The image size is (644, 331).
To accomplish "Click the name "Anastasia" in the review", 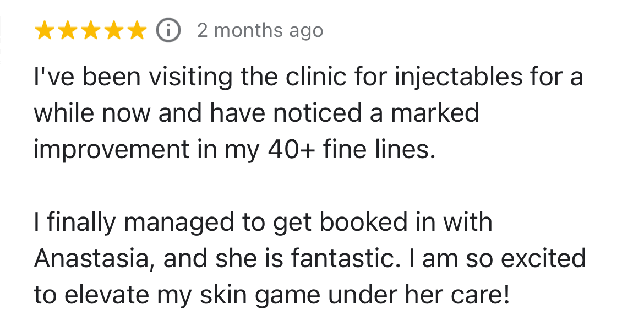I will click(x=91, y=259).
